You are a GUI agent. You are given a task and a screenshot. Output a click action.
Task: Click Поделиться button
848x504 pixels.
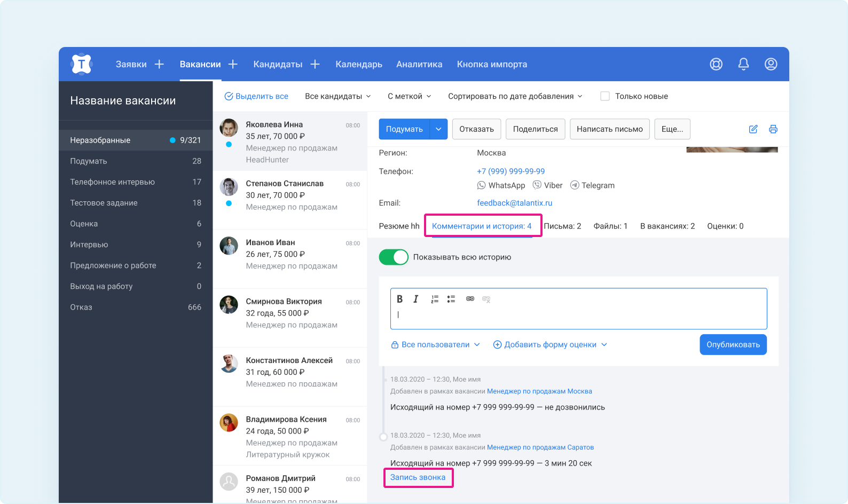pos(535,129)
